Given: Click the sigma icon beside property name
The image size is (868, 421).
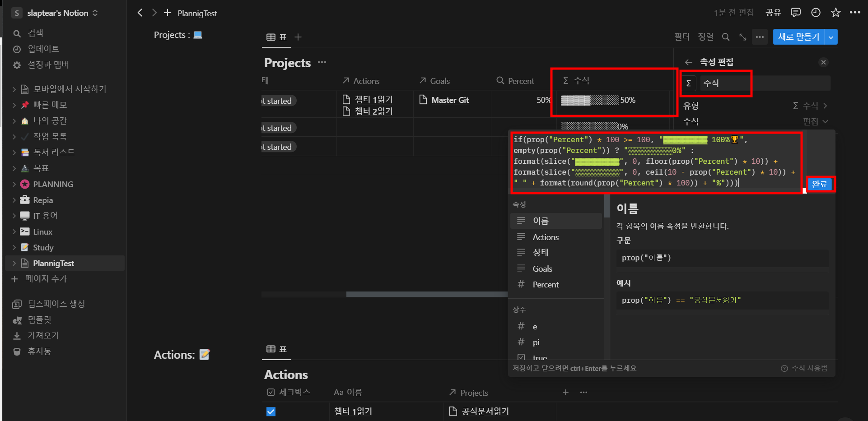Looking at the screenshot, I should [689, 83].
